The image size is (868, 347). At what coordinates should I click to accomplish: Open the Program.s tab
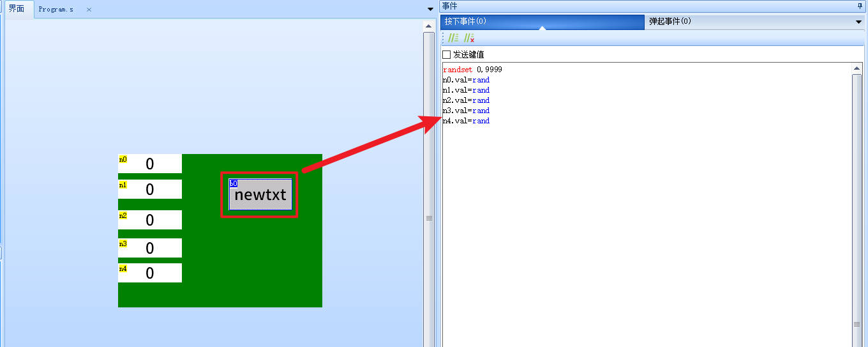56,10
